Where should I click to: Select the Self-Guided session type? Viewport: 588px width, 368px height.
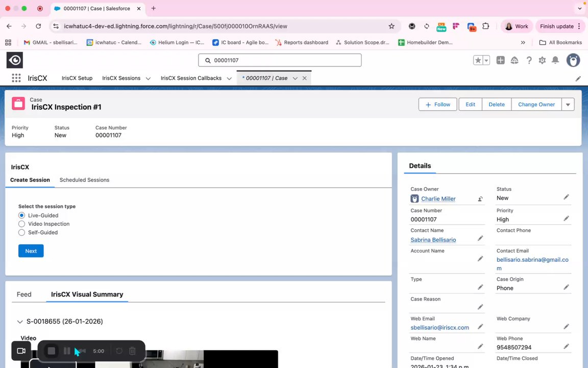22,233
